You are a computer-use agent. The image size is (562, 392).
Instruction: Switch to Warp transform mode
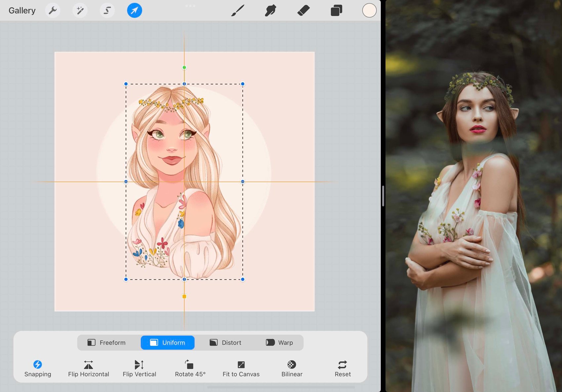click(x=280, y=343)
